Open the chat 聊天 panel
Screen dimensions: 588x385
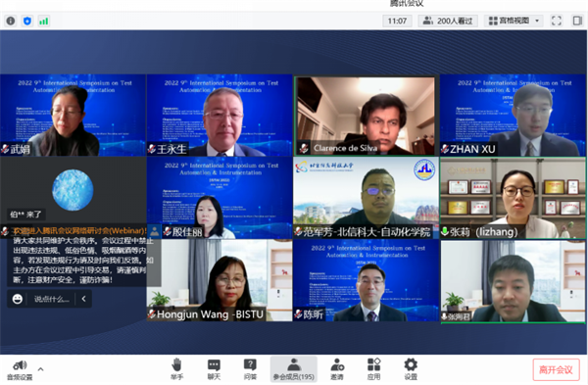pos(214,369)
